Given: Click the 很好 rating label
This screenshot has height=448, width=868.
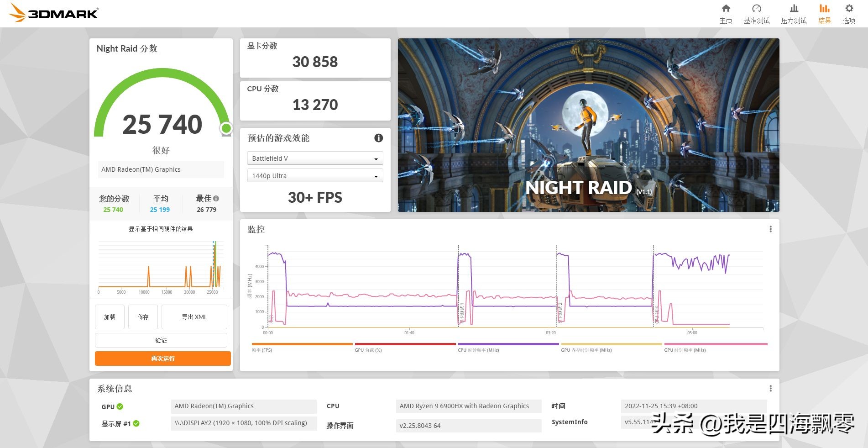Looking at the screenshot, I should pyautogui.click(x=161, y=150).
